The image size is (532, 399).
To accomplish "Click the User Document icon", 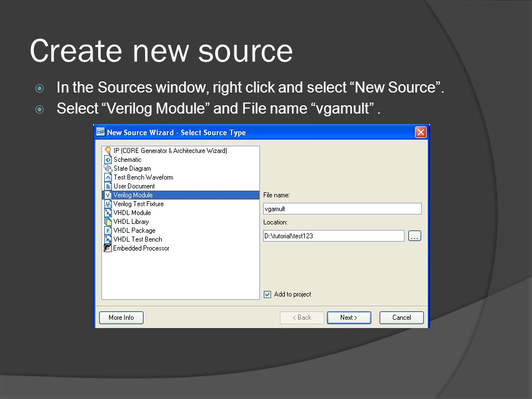I will (108, 186).
